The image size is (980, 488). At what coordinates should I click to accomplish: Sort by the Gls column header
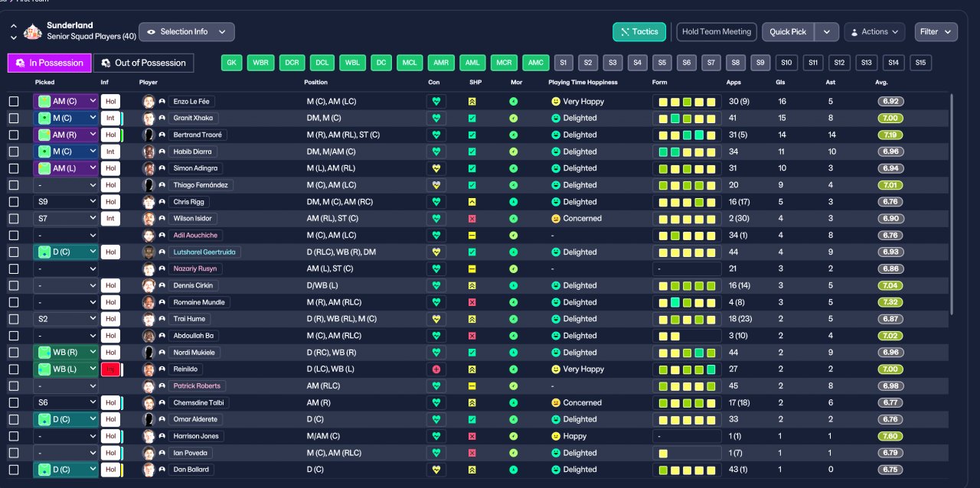(x=782, y=82)
